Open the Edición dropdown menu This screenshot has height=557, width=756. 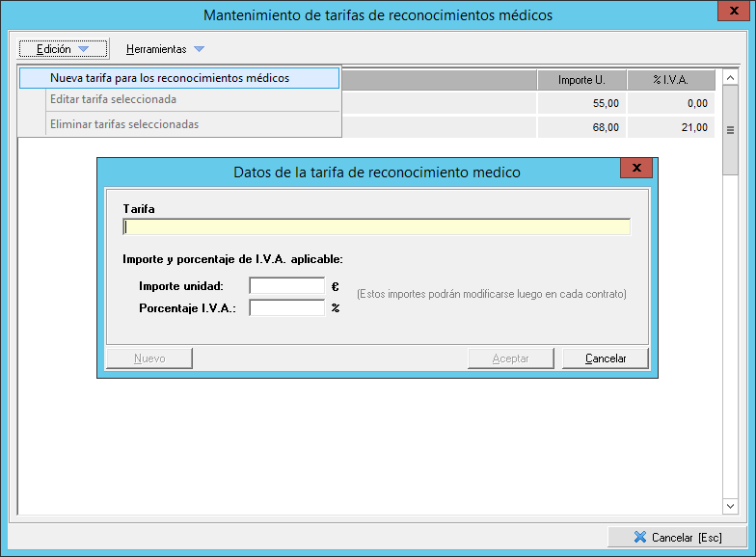coord(62,48)
